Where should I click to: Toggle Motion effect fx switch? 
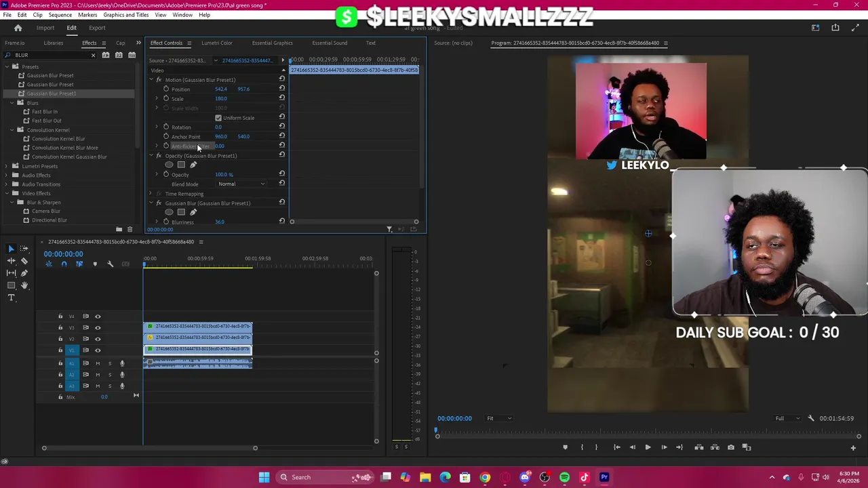(159, 80)
